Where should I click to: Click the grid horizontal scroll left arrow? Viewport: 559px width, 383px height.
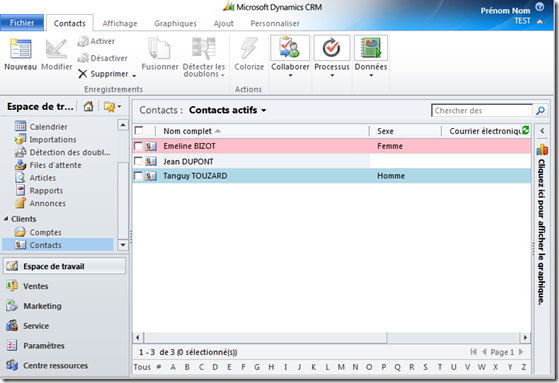(x=138, y=337)
